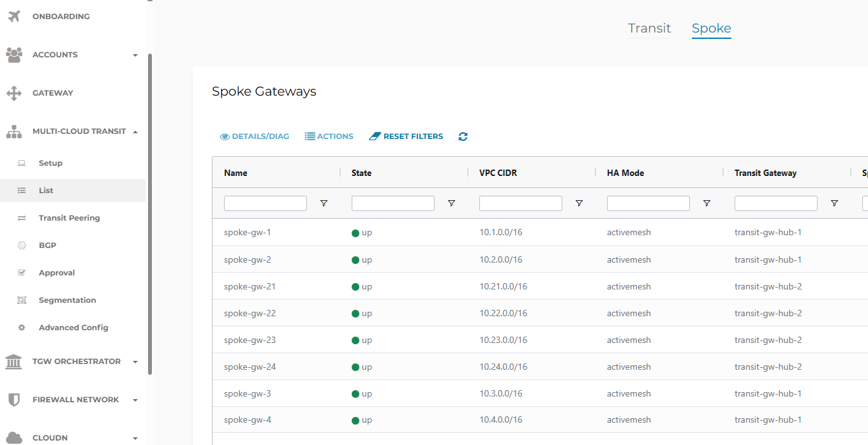The height and width of the screenshot is (445, 868).
Task: Select the spoke-gw-24 row name
Action: tap(250, 367)
